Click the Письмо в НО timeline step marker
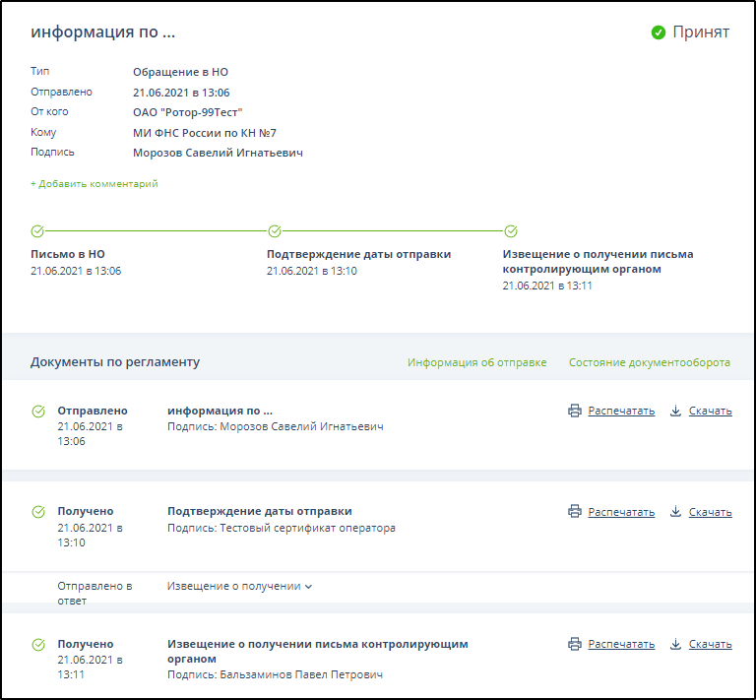 point(37,231)
